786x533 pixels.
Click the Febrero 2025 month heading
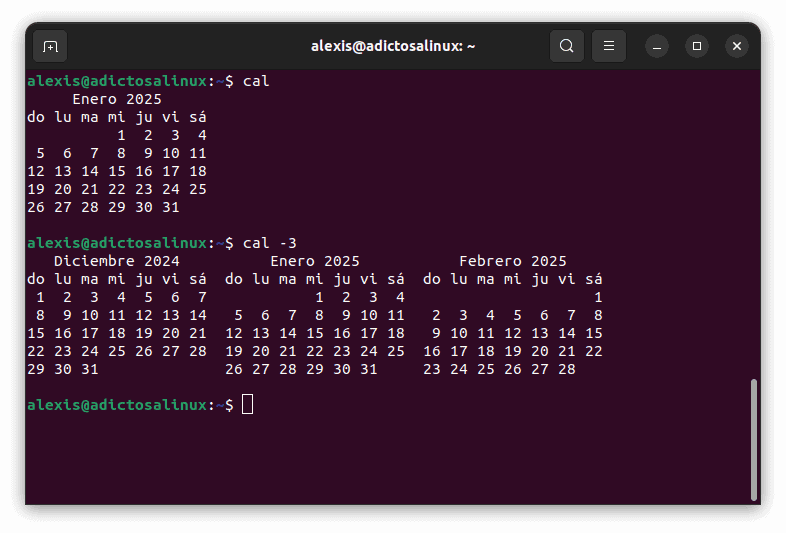[513, 261]
